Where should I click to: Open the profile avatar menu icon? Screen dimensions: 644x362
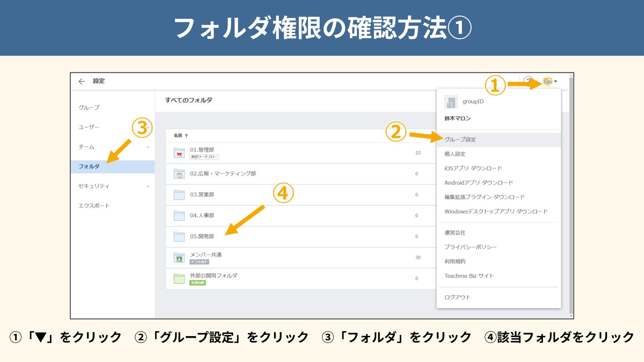pyautogui.click(x=547, y=81)
